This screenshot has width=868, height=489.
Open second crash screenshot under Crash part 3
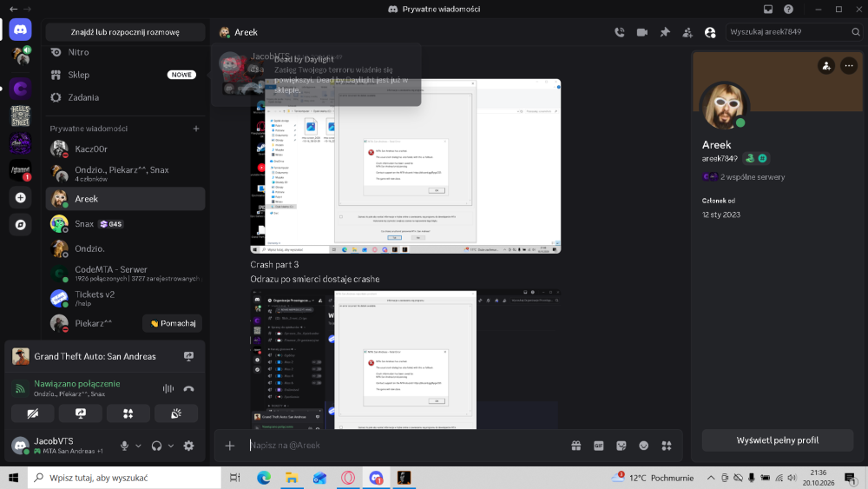[405, 360]
